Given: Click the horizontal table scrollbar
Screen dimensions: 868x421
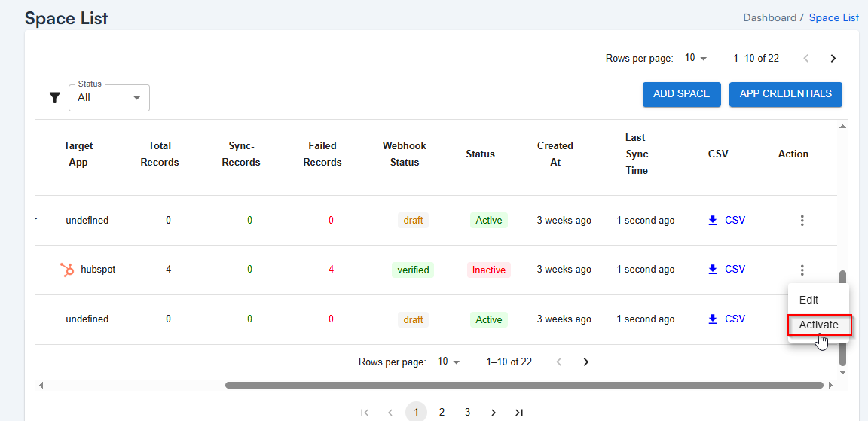Looking at the screenshot, I should coord(524,386).
